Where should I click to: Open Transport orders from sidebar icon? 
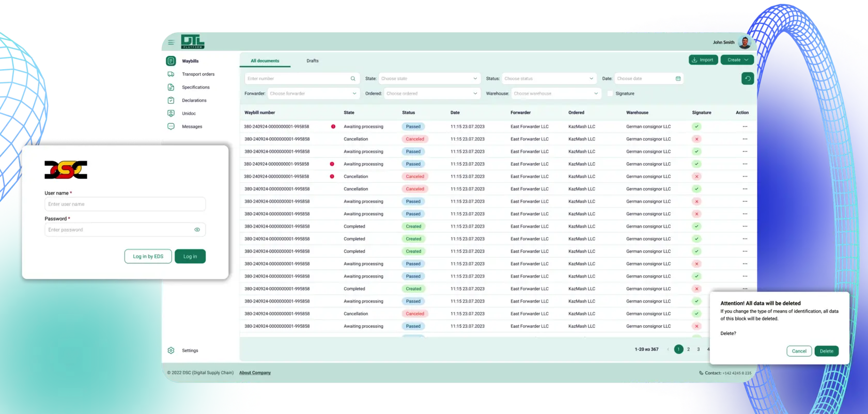pyautogui.click(x=171, y=74)
